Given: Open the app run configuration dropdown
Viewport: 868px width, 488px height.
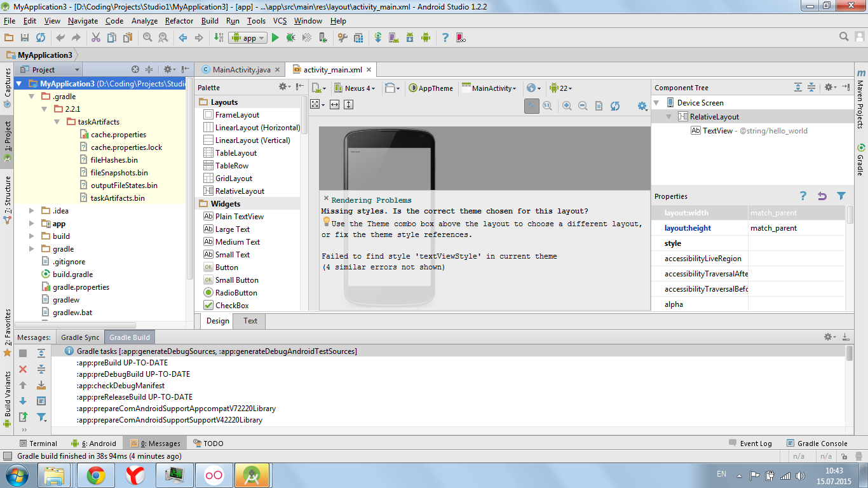Looking at the screenshot, I should (x=247, y=38).
